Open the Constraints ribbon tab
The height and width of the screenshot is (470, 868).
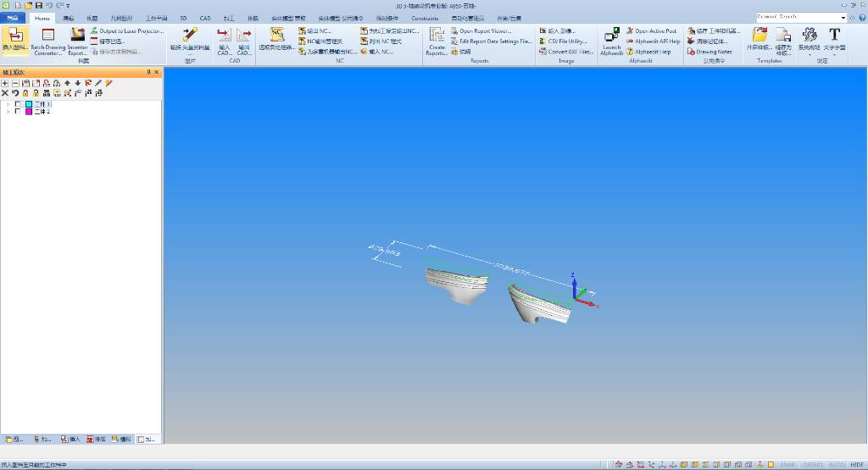click(x=425, y=18)
